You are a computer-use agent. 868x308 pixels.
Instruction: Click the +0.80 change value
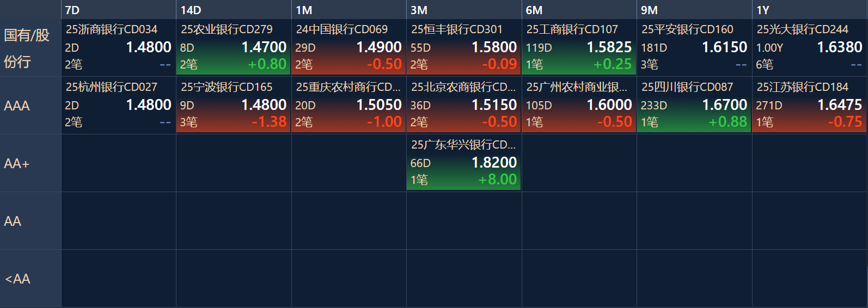tap(267, 64)
